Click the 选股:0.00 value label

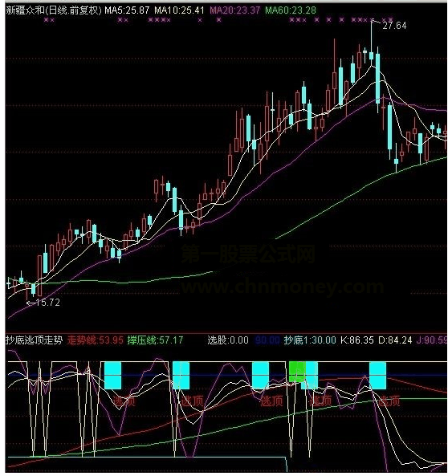coord(228,340)
